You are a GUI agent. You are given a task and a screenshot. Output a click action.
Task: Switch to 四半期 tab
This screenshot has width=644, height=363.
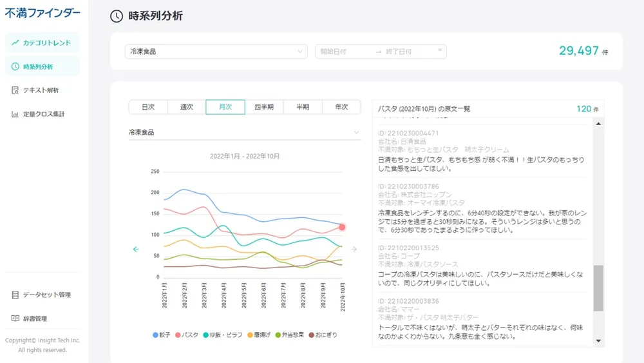263,107
